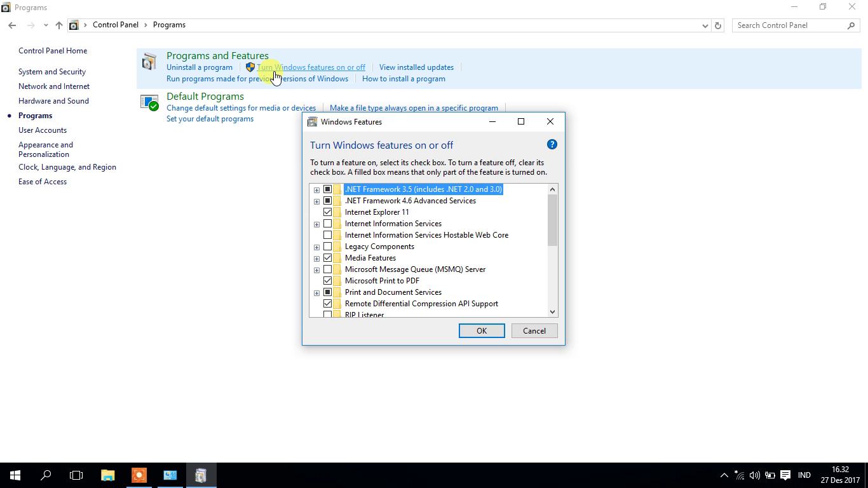Open help in Windows Features dialog
Viewport: 868px width, 488px height.
point(552,144)
